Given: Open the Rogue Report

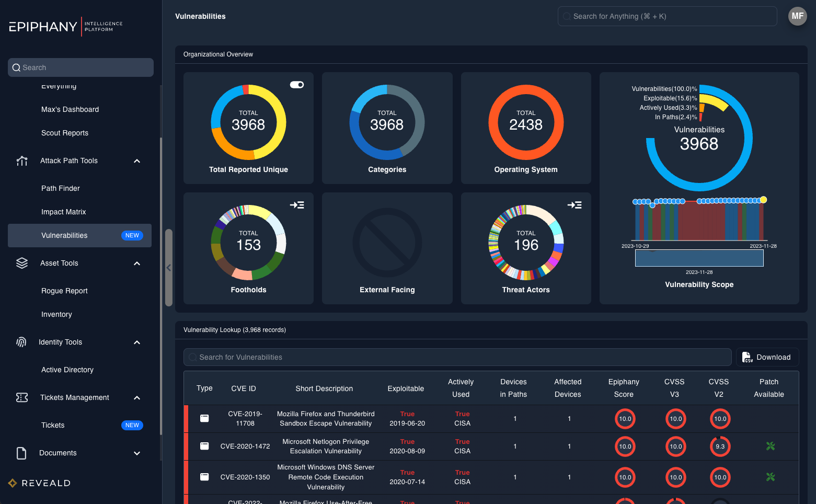Looking at the screenshot, I should click(64, 291).
